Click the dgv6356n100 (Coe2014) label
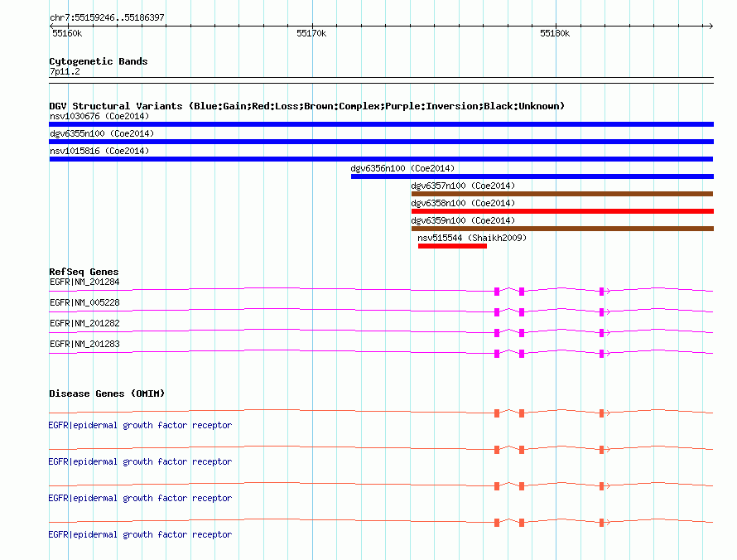Image resolution: width=737 pixels, height=560 pixels. 402,168
